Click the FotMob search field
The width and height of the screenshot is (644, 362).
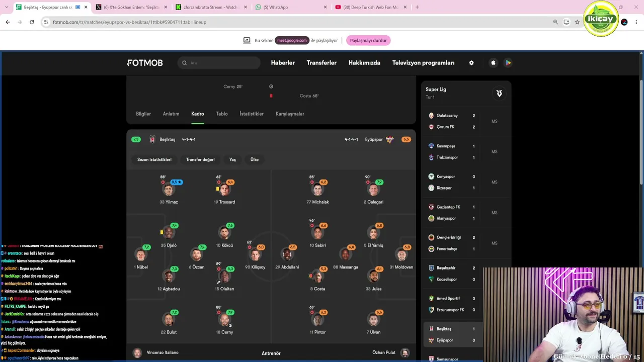click(219, 63)
